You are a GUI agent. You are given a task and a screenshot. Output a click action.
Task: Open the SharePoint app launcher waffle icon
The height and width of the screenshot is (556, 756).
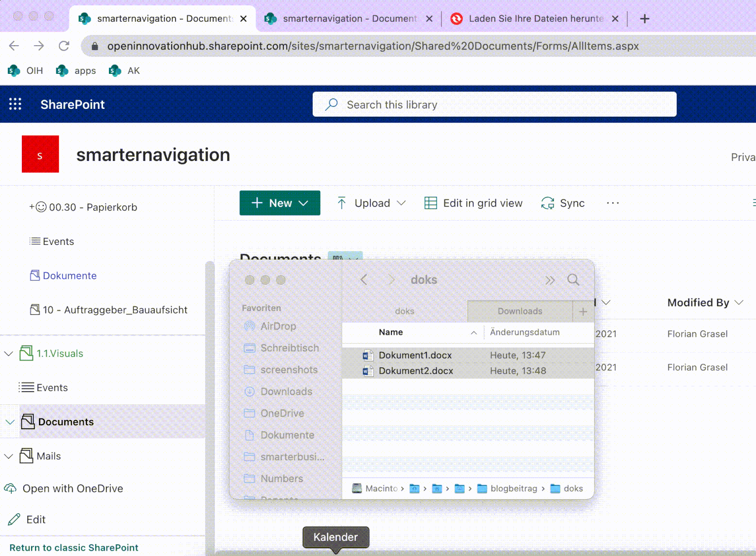tap(15, 104)
